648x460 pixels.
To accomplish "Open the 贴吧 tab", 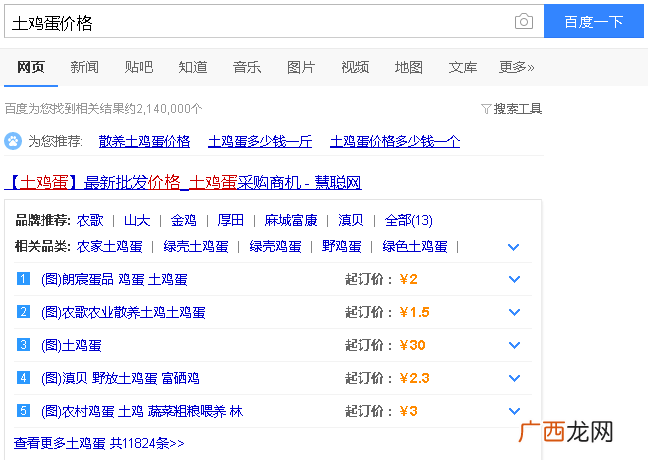I will pyautogui.click(x=139, y=67).
